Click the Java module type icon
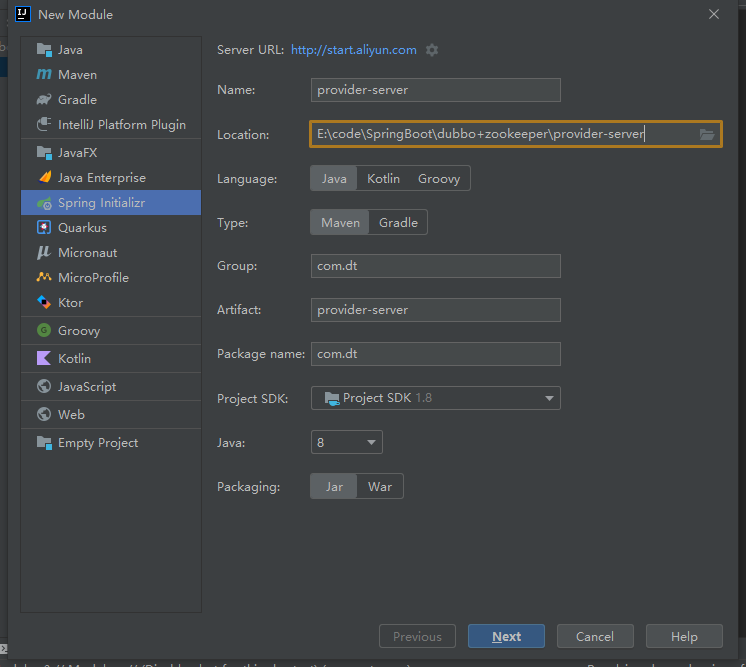746x667 pixels. (x=44, y=49)
